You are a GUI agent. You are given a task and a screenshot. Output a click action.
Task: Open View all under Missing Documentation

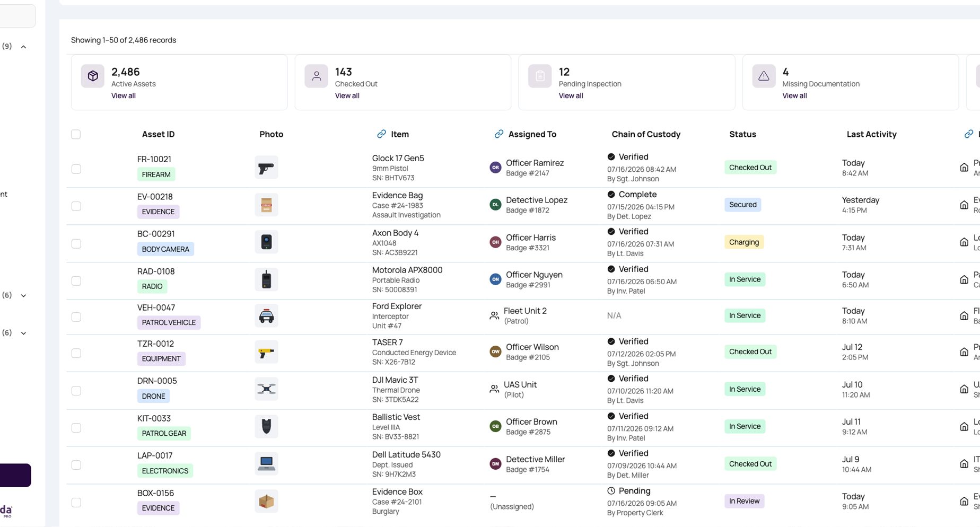(794, 95)
